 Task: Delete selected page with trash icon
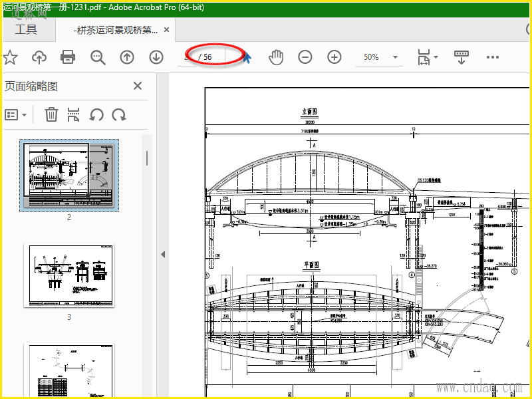tap(51, 114)
